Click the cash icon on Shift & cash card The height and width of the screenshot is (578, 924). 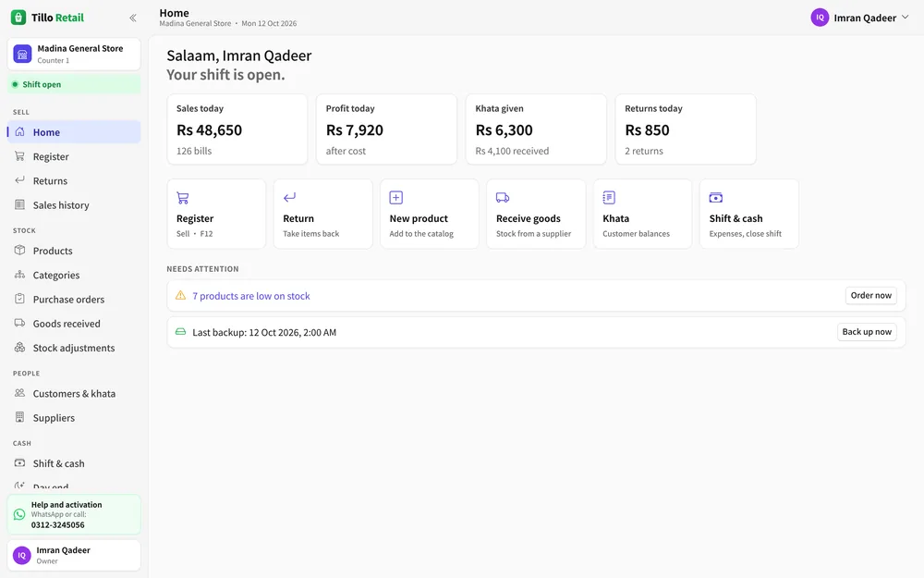click(x=716, y=198)
